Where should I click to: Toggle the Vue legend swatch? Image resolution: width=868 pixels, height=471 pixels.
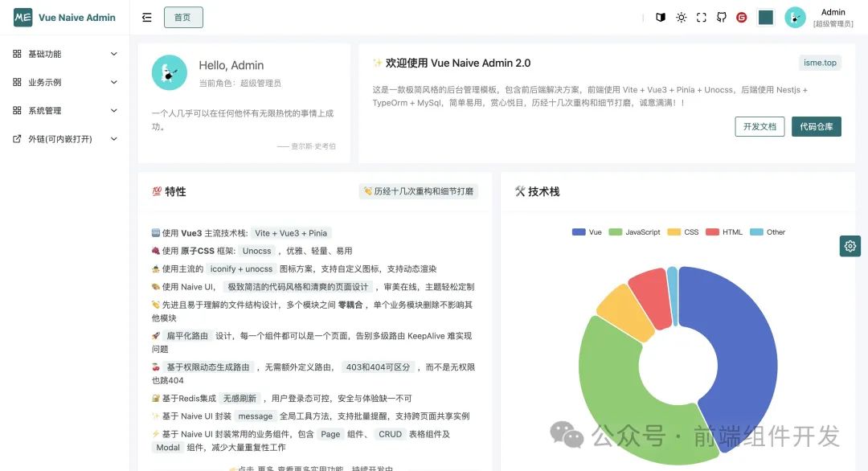pyautogui.click(x=579, y=232)
